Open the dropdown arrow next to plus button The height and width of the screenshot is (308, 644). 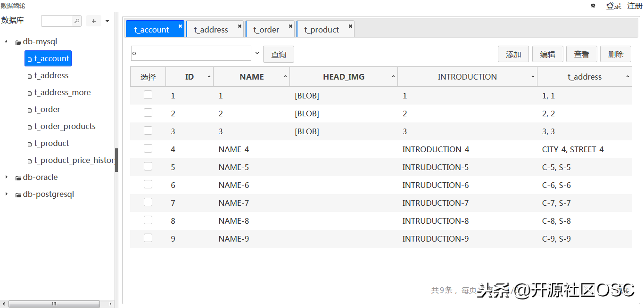(x=107, y=21)
